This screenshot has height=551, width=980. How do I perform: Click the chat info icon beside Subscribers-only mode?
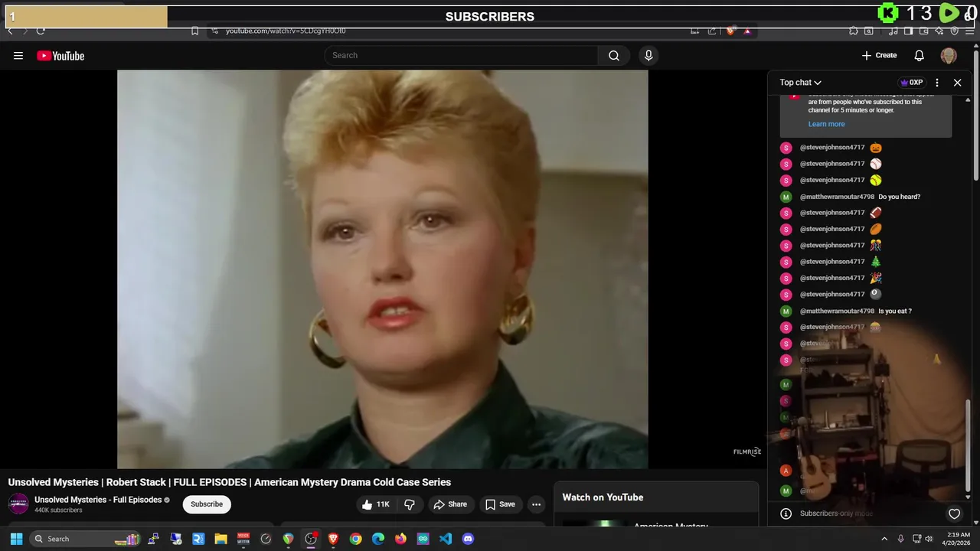point(786,514)
